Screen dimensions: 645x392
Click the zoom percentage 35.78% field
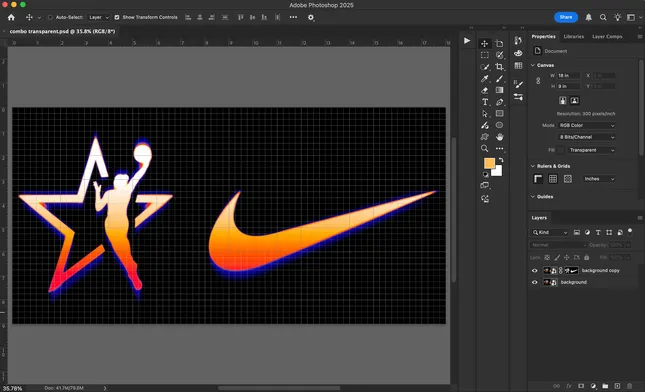click(x=13, y=388)
